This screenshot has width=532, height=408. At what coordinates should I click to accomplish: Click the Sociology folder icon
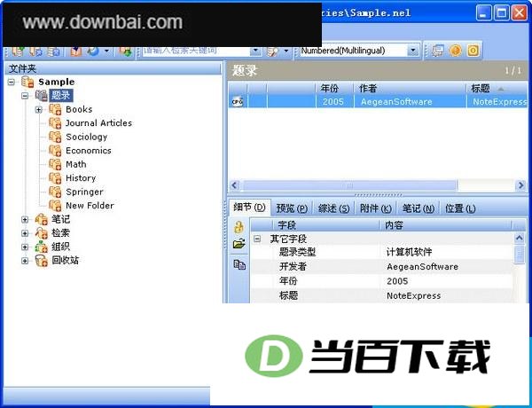coord(55,137)
